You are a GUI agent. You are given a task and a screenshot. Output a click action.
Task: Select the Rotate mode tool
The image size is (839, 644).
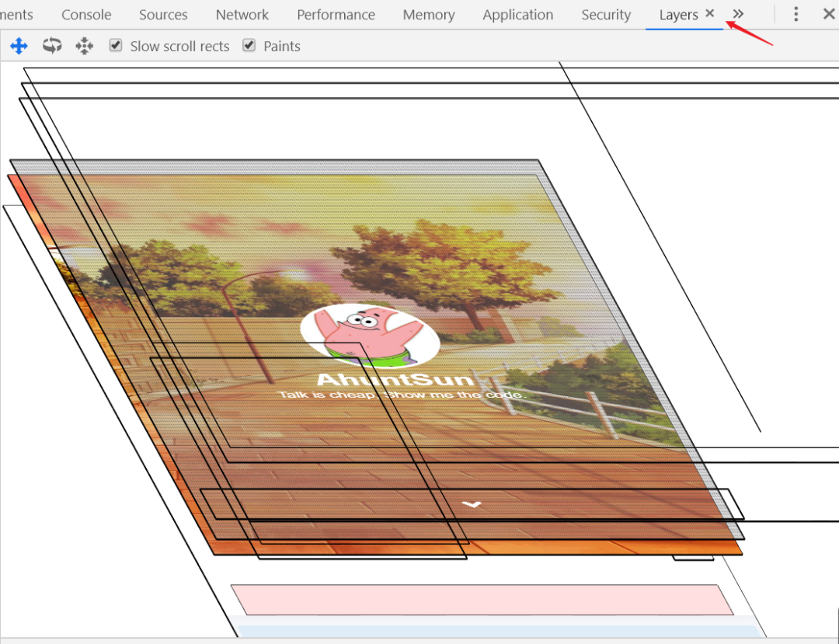point(52,47)
